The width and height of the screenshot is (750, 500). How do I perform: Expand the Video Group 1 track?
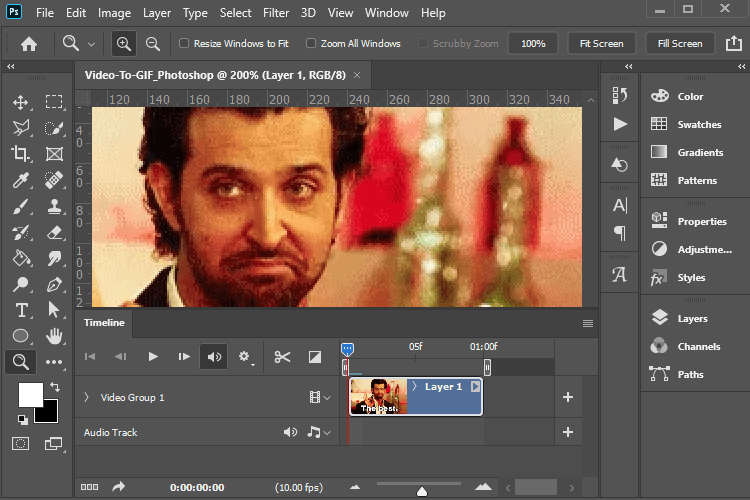(x=87, y=397)
